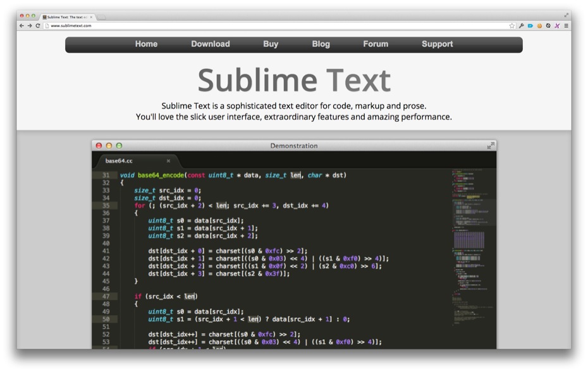Viewport: 588px width, 372px height.
Task: Open the purple pinwheel extension icon
Action: coord(557,26)
